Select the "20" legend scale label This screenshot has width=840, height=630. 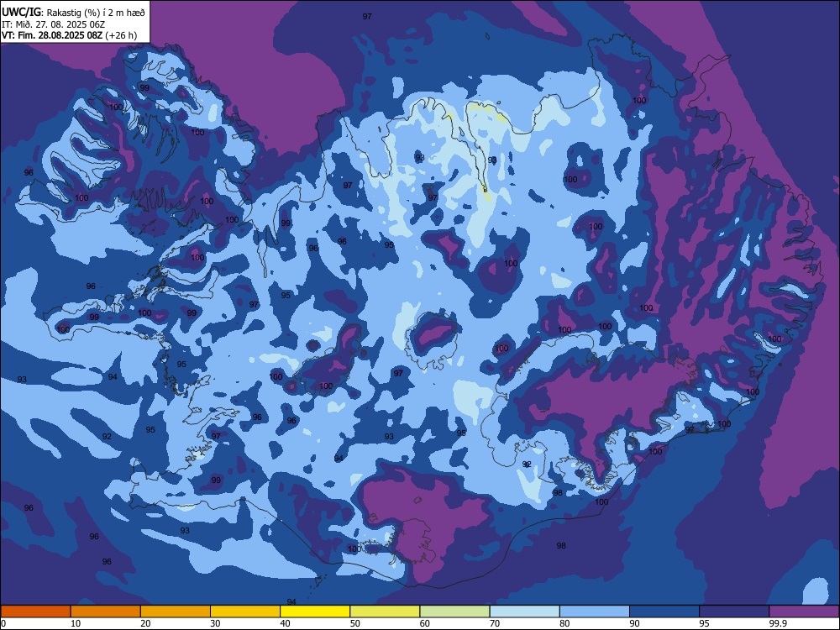coord(145,623)
